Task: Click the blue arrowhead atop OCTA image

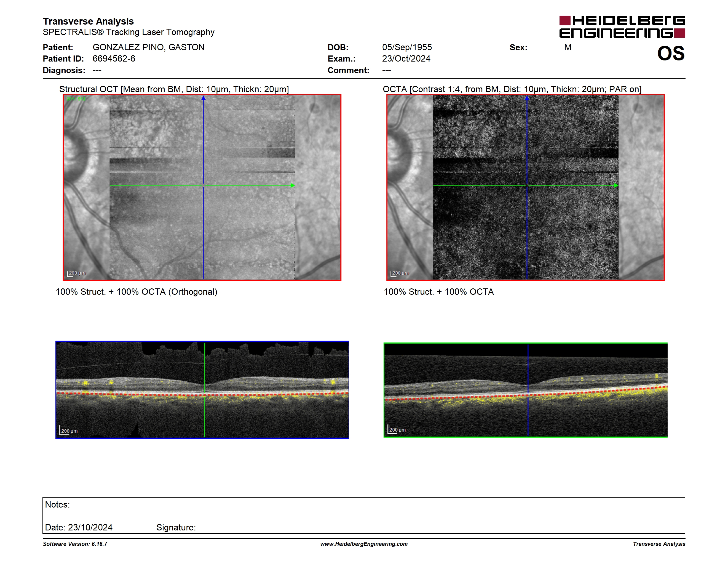Action: (x=527, y=98)
